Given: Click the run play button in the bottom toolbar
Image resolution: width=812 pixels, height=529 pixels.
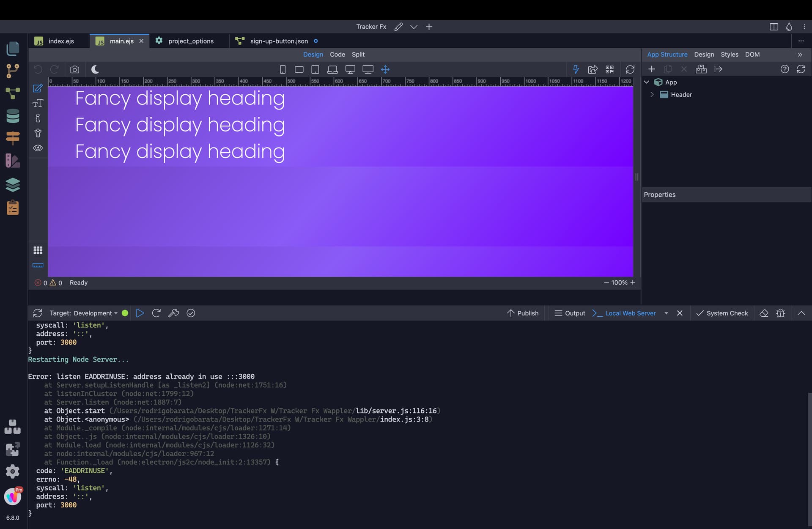Looking at the screenshot, I should pos(140,313).
